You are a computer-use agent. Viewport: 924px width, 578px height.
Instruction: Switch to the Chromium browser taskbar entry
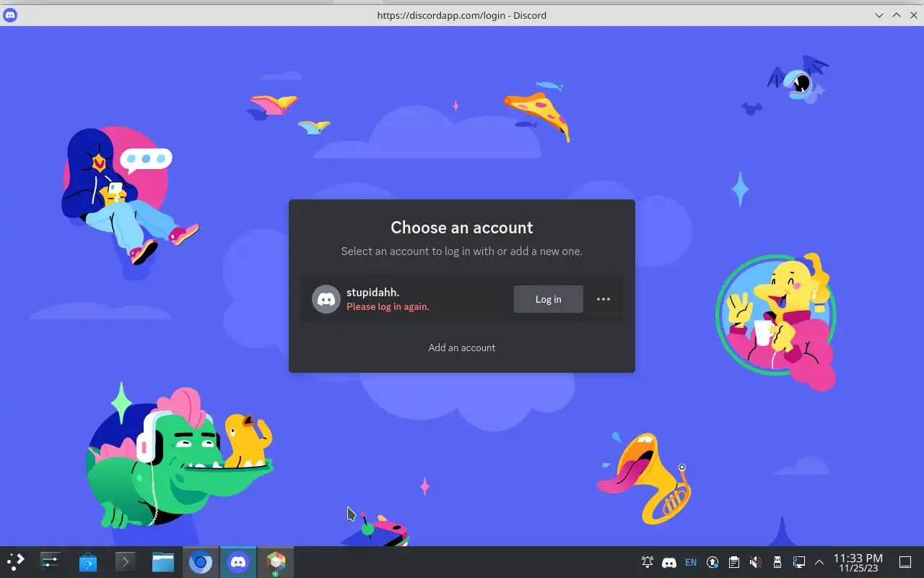[x=201, y=562]
